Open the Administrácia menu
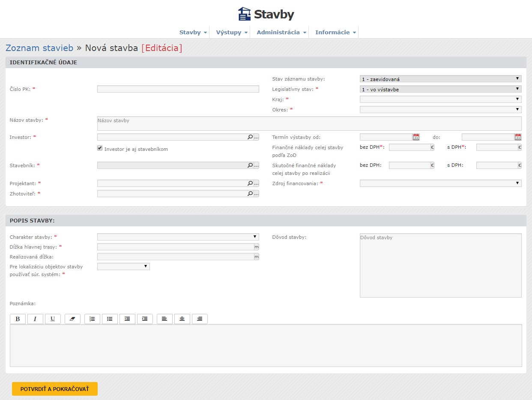532x400 pixels. (281, 33)
